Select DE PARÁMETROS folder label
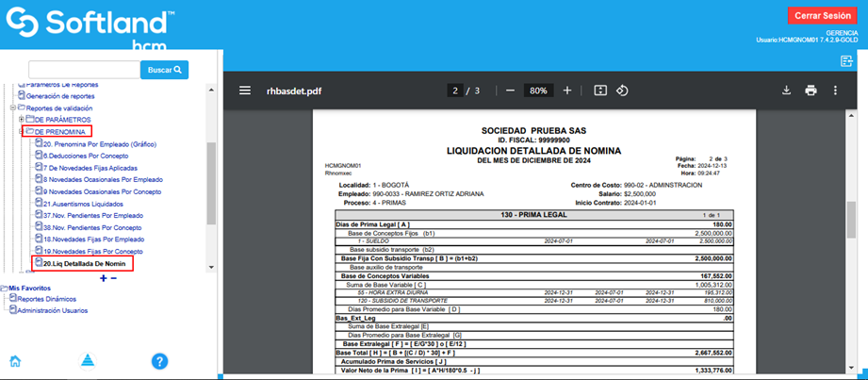Image resolution: width=868 pixels, height=380 pixels. click(x=62, y=120)
